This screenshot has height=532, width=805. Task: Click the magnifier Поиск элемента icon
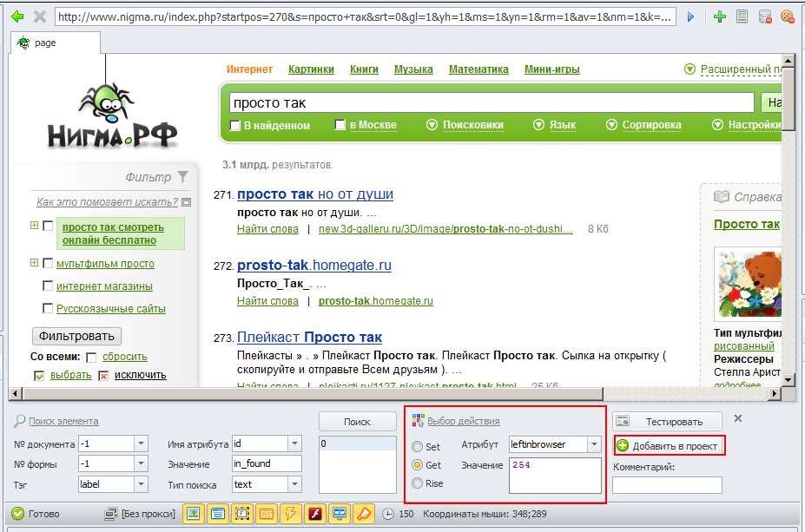click(x=19, y=421)
